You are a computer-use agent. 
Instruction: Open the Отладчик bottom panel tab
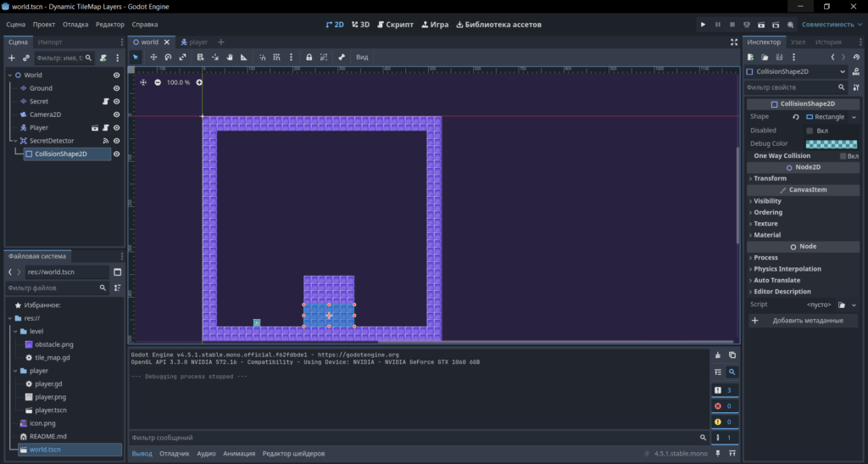[x=175, y=454]
